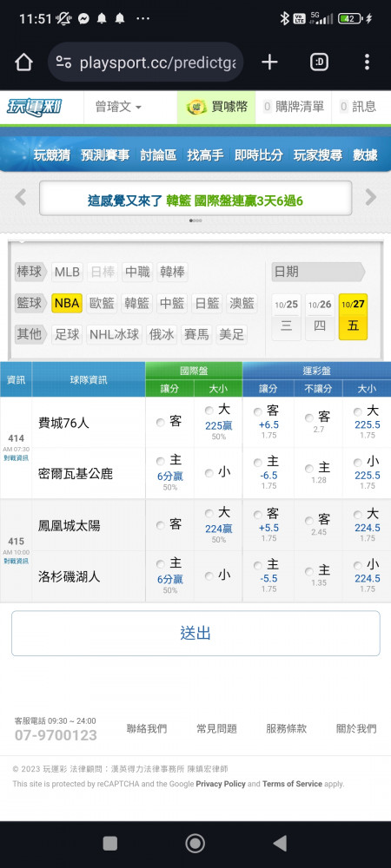Screen dimensions: 391x868
Task: Click the 玩運彩 site logo
Action: coord(35,107)
